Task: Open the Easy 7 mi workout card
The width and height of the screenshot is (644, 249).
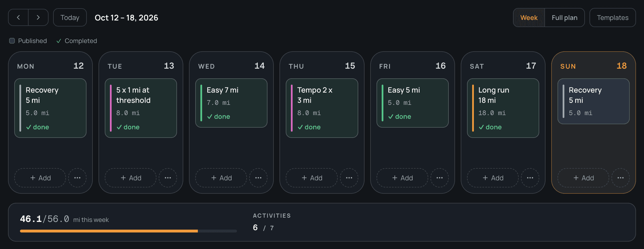Action: point(231,103)
